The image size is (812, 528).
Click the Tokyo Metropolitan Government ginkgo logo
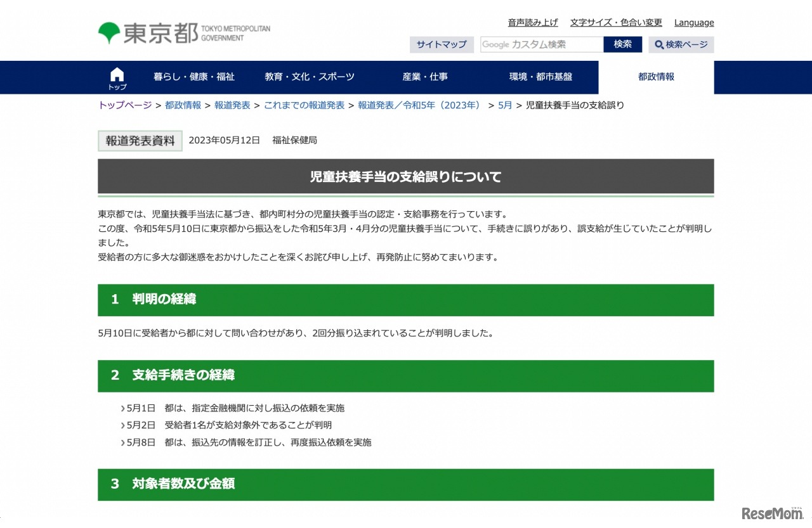pos(109,33)
